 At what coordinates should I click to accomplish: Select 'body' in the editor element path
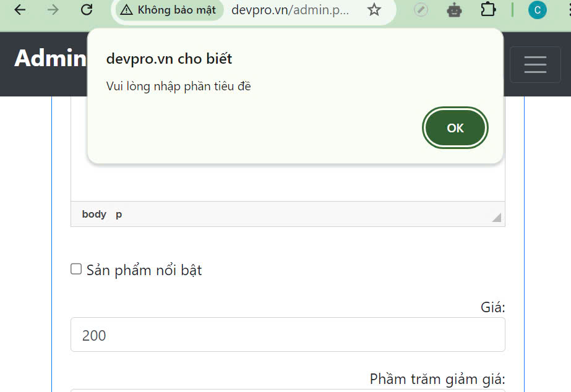(x=93, y=214)
